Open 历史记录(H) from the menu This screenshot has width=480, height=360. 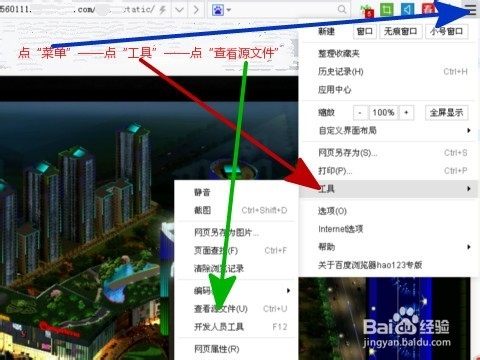388,71
